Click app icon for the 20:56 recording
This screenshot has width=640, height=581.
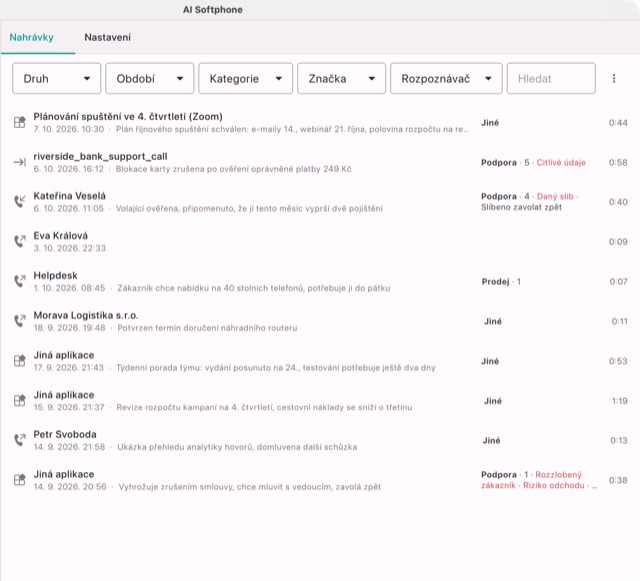click(x=20, y=480)
